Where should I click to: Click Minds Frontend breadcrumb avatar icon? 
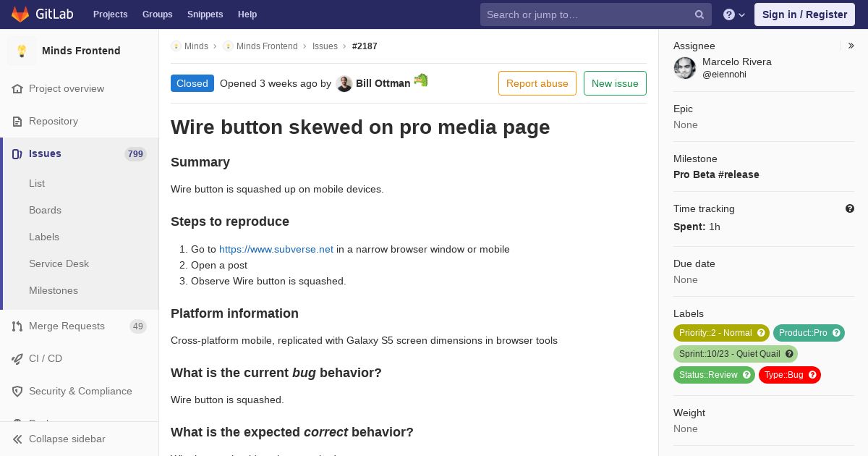[x=228, y=46]
